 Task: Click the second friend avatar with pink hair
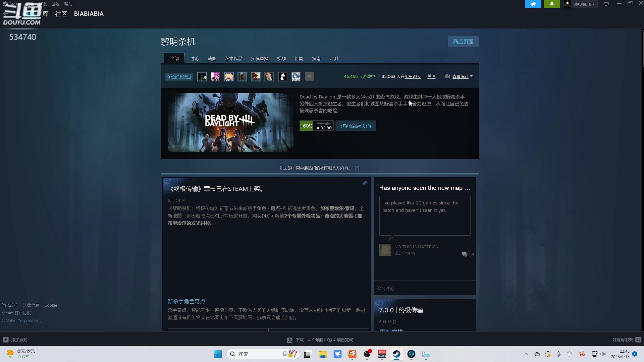[215, 76]
